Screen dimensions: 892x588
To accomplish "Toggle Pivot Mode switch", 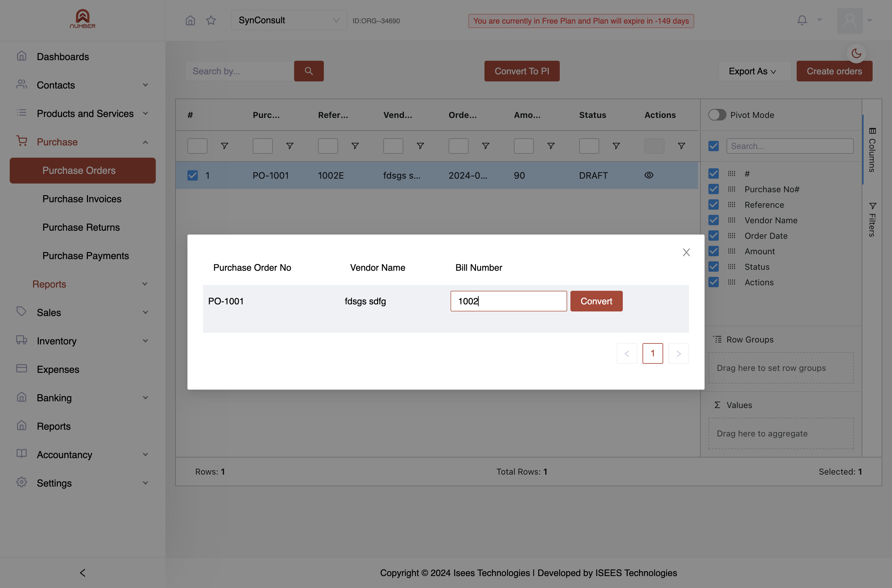I will click(717, 115).
